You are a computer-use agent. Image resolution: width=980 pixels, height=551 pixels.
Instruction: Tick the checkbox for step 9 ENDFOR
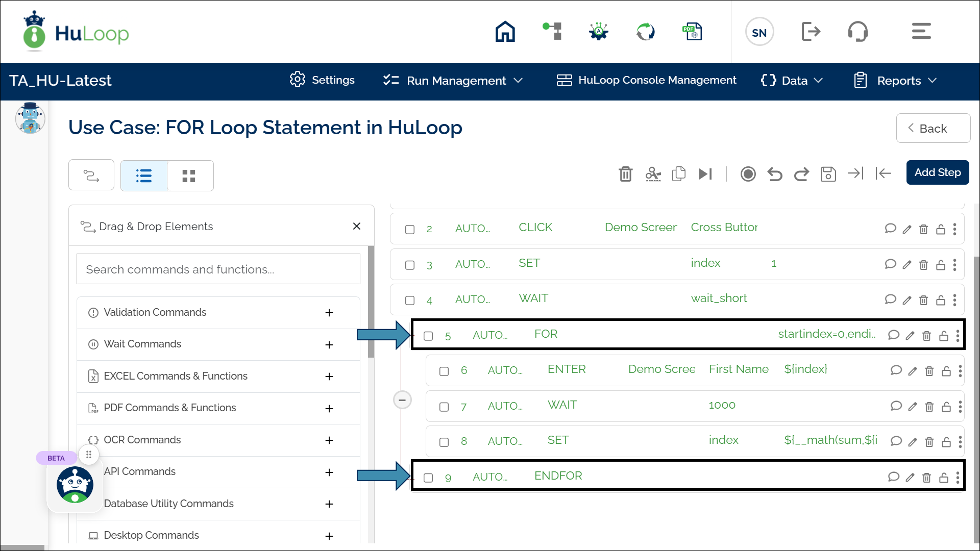click(x=428, y=478)
